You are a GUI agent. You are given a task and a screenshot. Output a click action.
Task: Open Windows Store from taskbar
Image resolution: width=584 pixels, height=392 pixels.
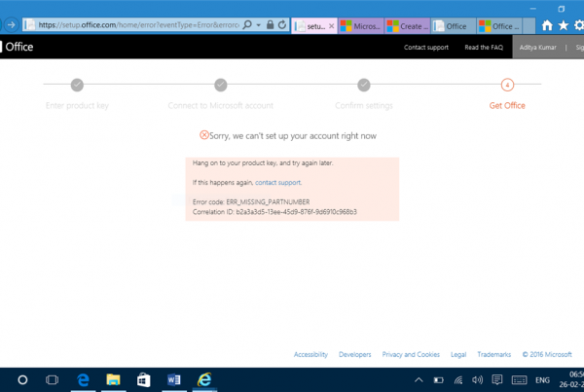[143, 379]
